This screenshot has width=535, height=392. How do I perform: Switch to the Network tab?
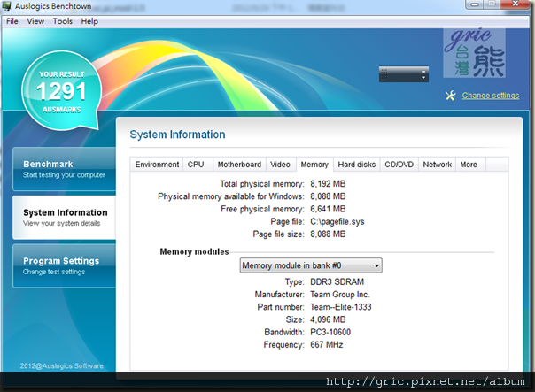pyautogui.click(x=437, y=165)
